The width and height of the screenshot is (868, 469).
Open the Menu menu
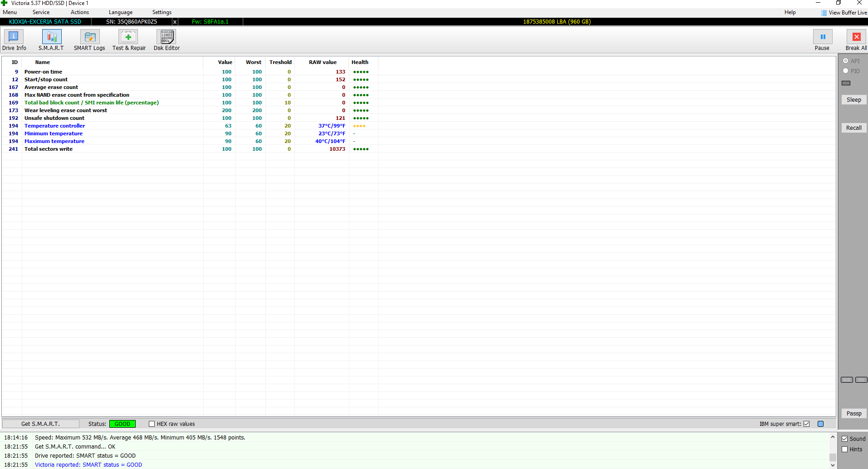pos(10,12)
